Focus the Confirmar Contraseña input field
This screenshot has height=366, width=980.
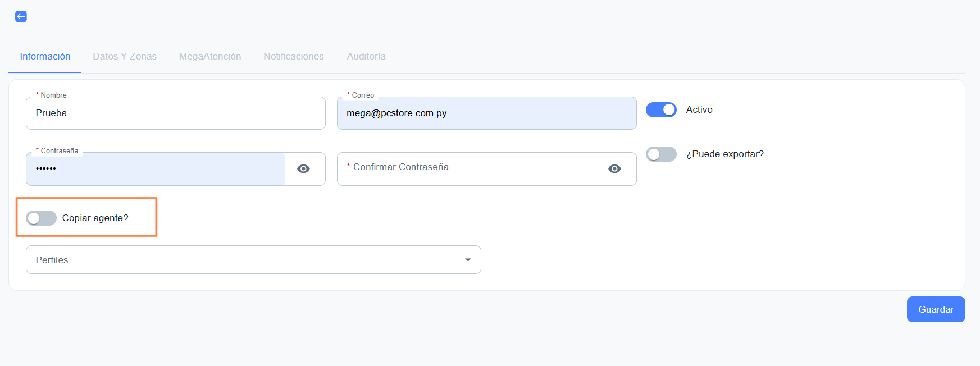pyautogui.click(x=472, y=169)
